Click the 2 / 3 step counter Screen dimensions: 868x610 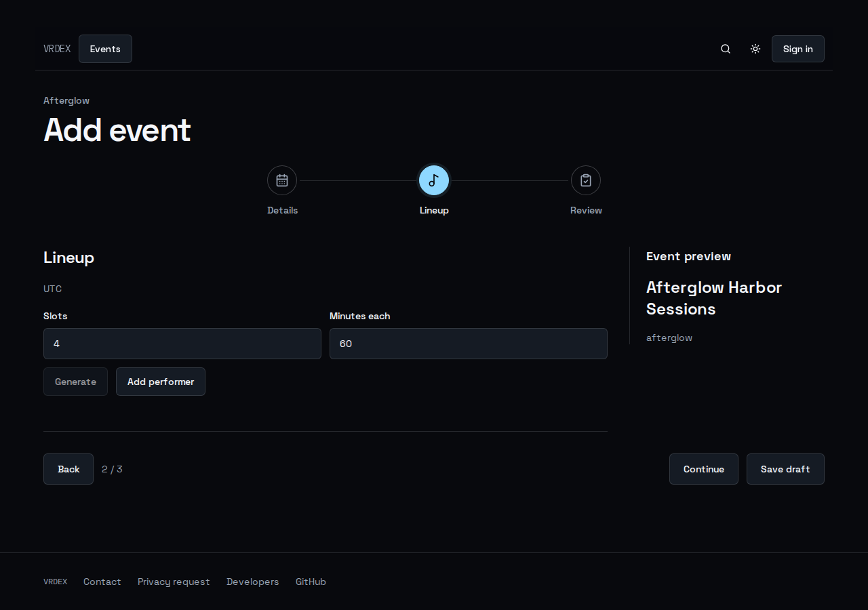coord(112,469)
